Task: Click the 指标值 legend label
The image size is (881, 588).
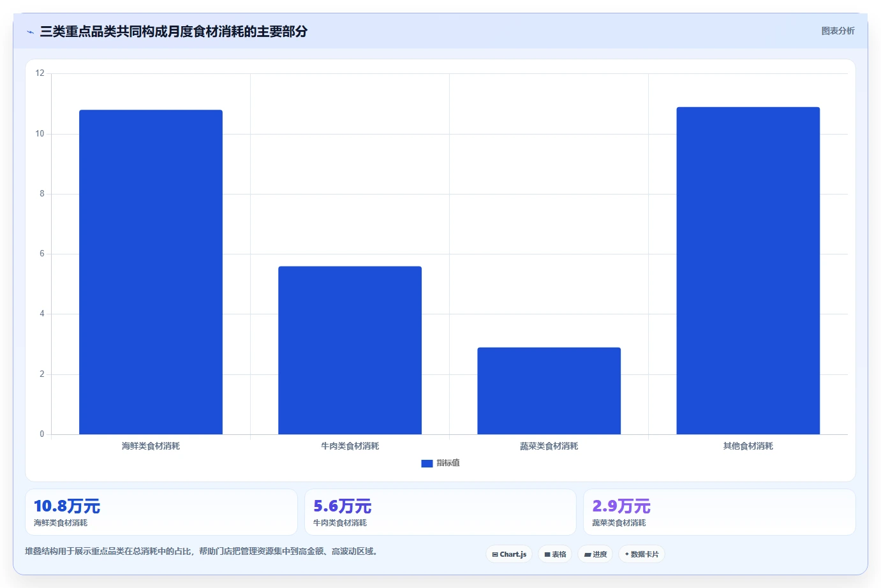Action: click(448, 463)
